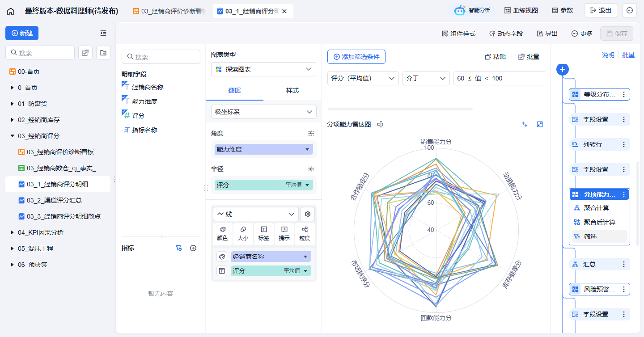Open the top-right more options ellipsis
The image size is (644, 337).
[x=630, y=10]
